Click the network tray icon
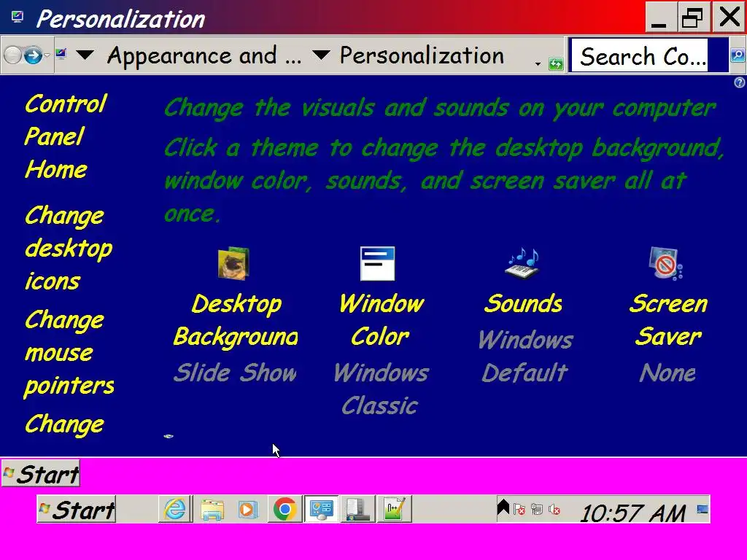Screen dimensions: 747x560 pos(537,510)
